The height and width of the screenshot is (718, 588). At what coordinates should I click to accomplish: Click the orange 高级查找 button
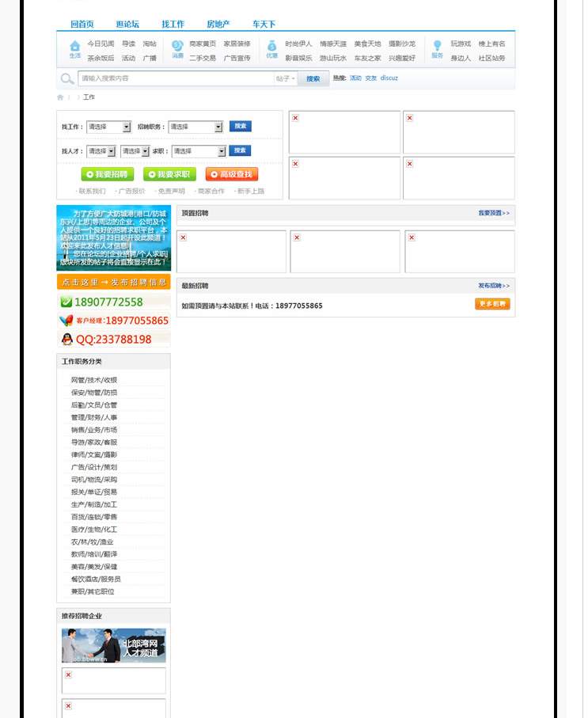pos(232,174)
